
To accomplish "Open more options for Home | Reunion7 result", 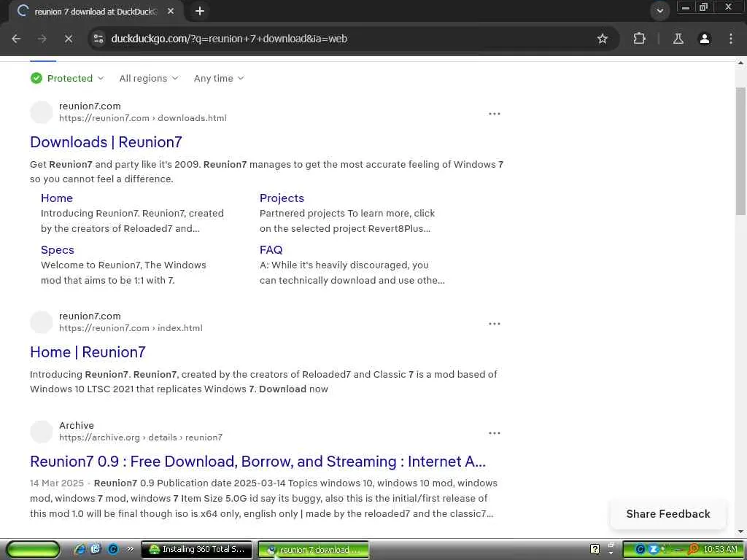I will coord(495,324).
